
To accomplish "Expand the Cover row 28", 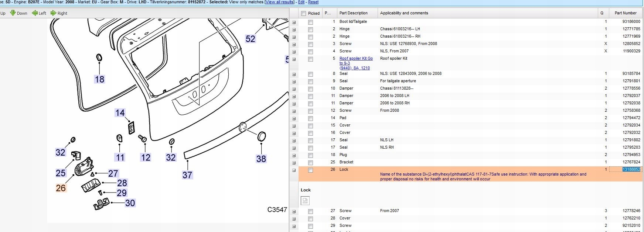I will click(294, 219).
